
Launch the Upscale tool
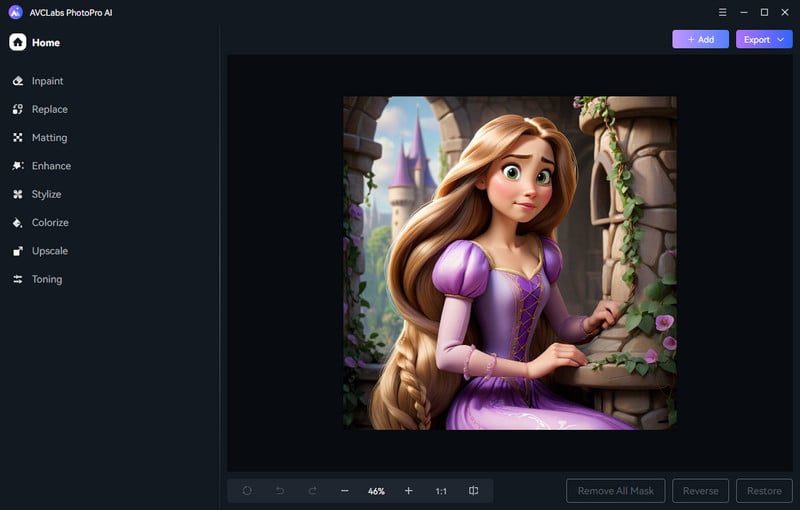point(40,251)
